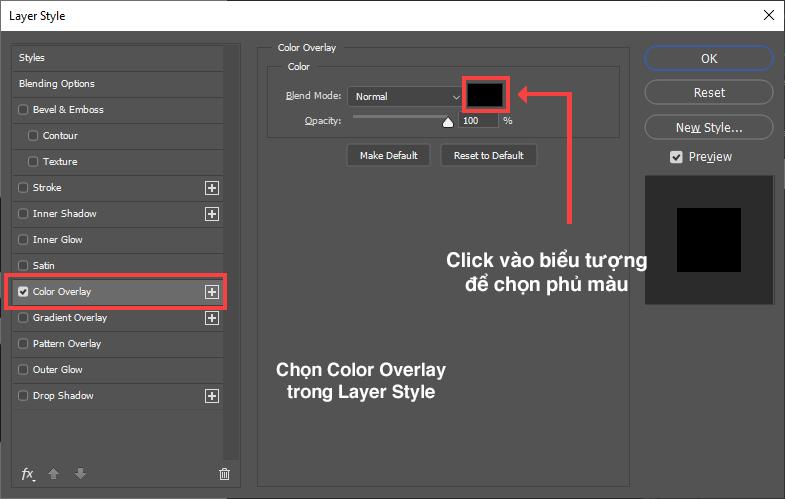The width and height of the screenshot is (785, 499).
Task: Select the Outer Glow row label
Action: (x=58, y=370)
